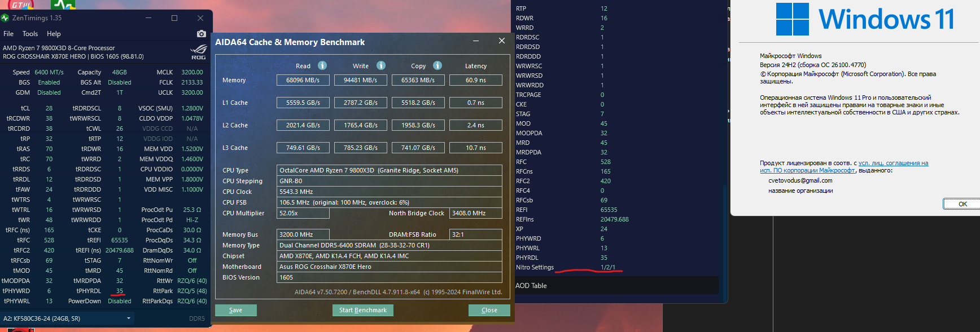The image size is (980, 332).
Task: Click the Chipset field AMD X870E
Action: pos(390,256)
